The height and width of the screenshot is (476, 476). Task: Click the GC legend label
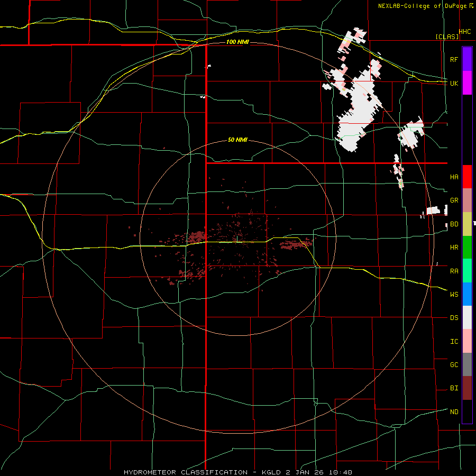(454, 364)
